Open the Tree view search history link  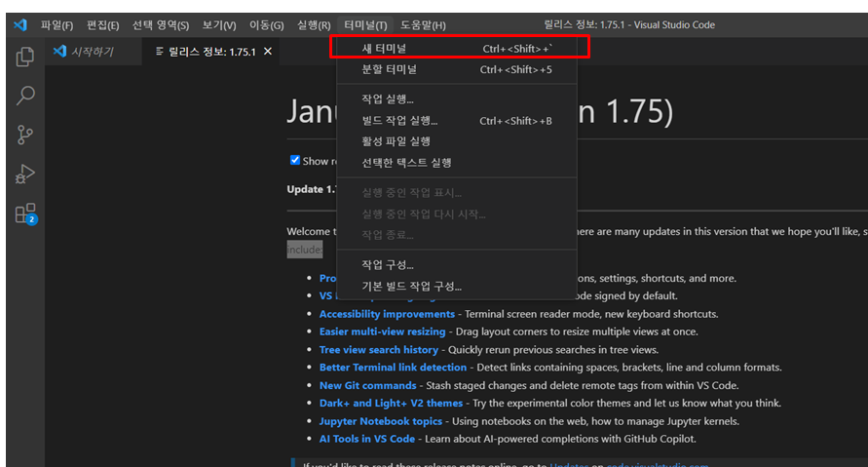pyautogui.click(x=378, y=350)
